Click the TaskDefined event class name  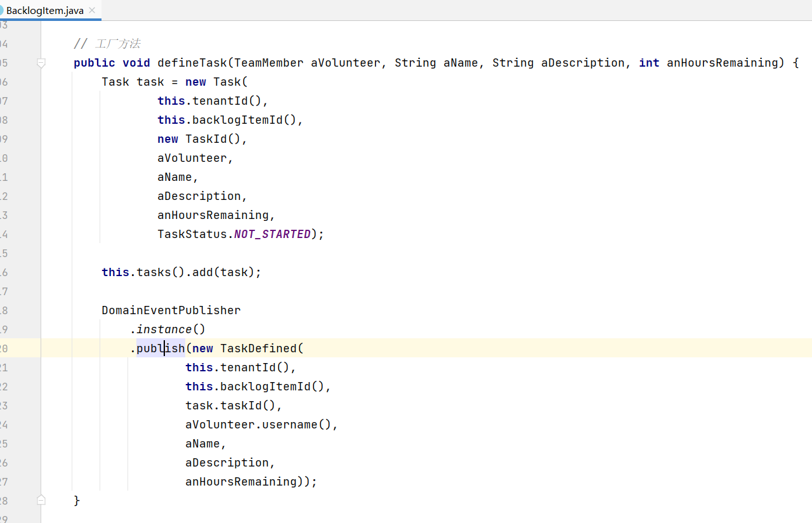point(258,348)
